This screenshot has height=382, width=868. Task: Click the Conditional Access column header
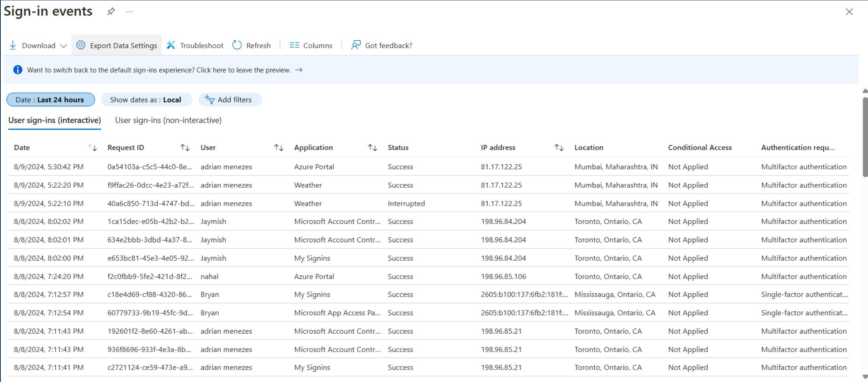(x=700, y=147)
